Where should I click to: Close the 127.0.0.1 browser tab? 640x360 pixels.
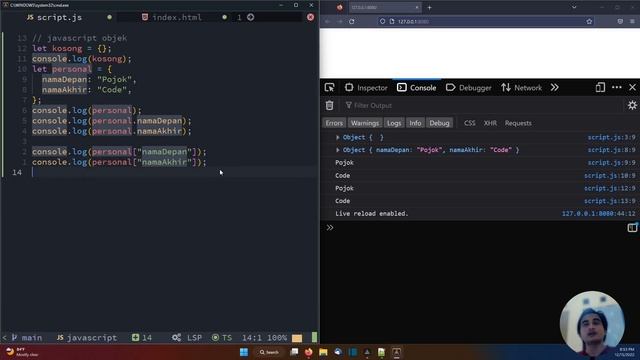(x=417, y=7)
